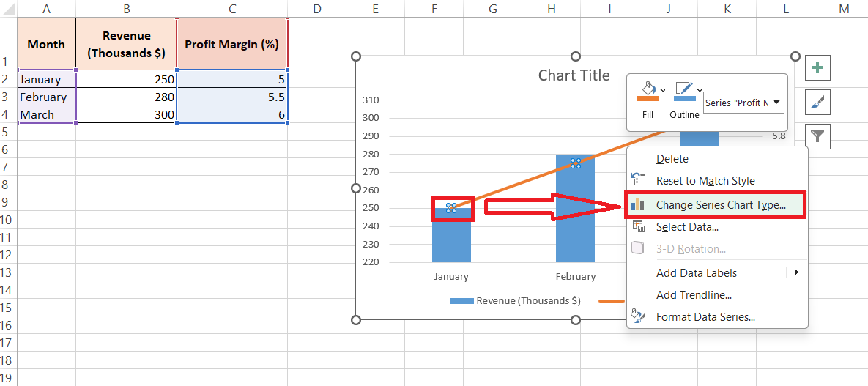Select the cell with value 5.5
Image resolution: width=868 pixels, height=386 pixels.
click(232, 97)
